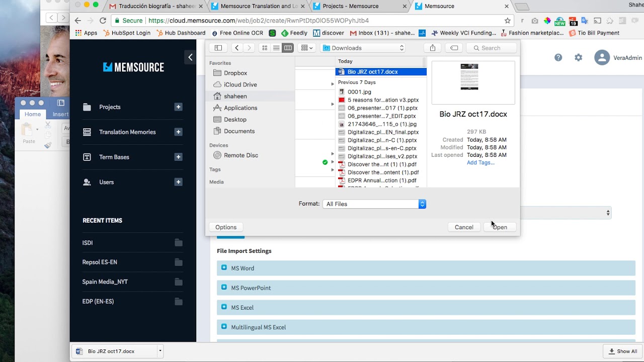Viewport: 644px width, 362px height.
Task: Add new user with plus icon
Action: click(178, 182)
